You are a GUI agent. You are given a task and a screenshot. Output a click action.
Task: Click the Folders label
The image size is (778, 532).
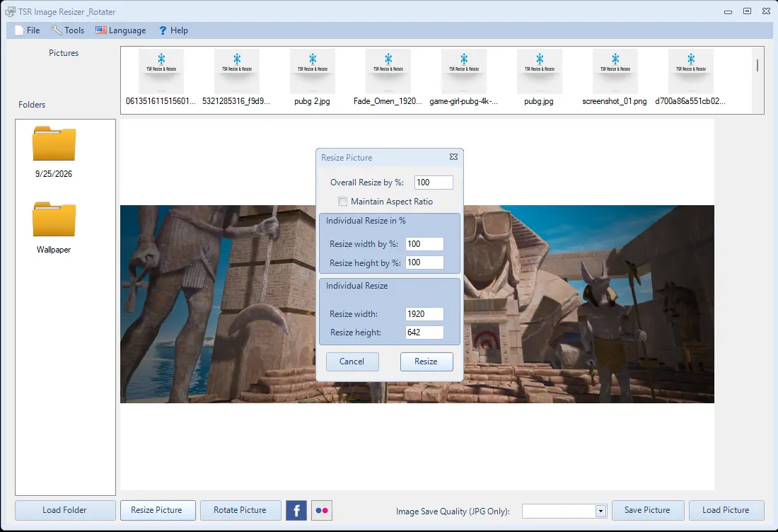(x=32, y=105)
